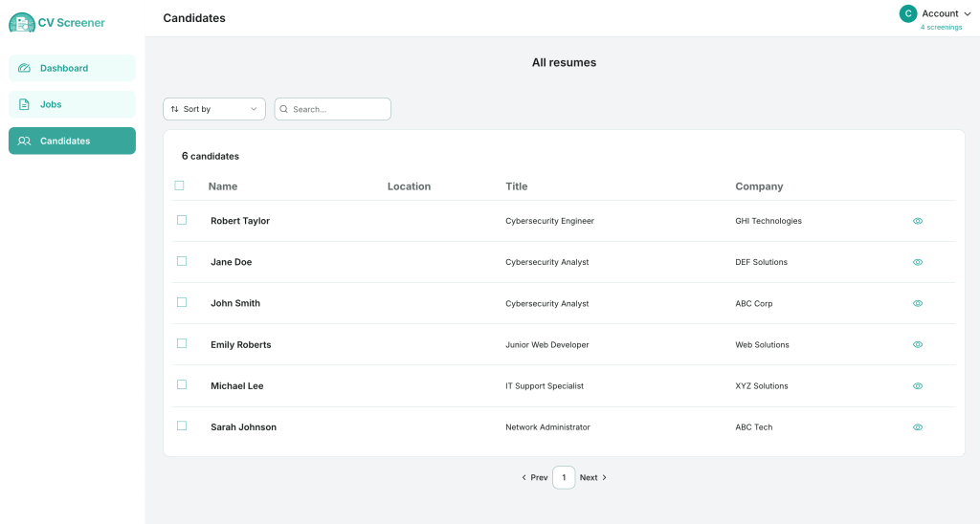Show Michael Lee's details via eye icon
Image resolution: width=980 pixels, height=524 pixels.
[917, 386]
